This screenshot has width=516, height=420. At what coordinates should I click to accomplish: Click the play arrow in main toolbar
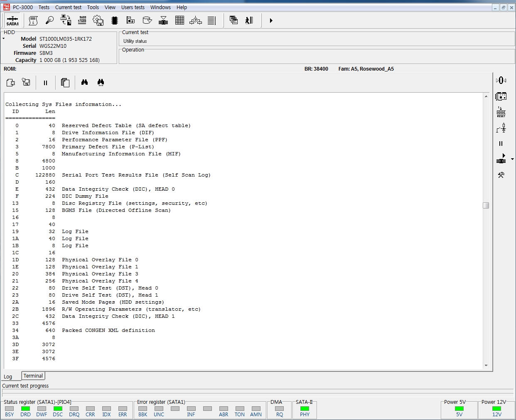coord(271,20)
